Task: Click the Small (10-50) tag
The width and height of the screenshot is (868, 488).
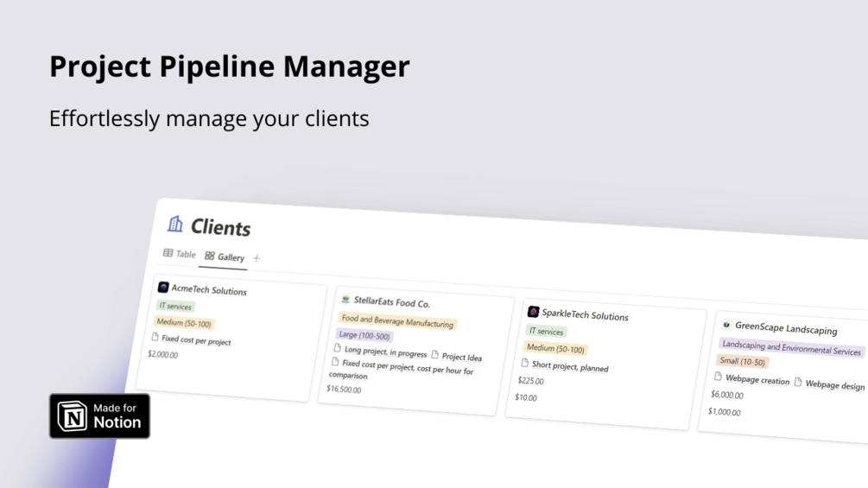Action: (x=743, y=361)
